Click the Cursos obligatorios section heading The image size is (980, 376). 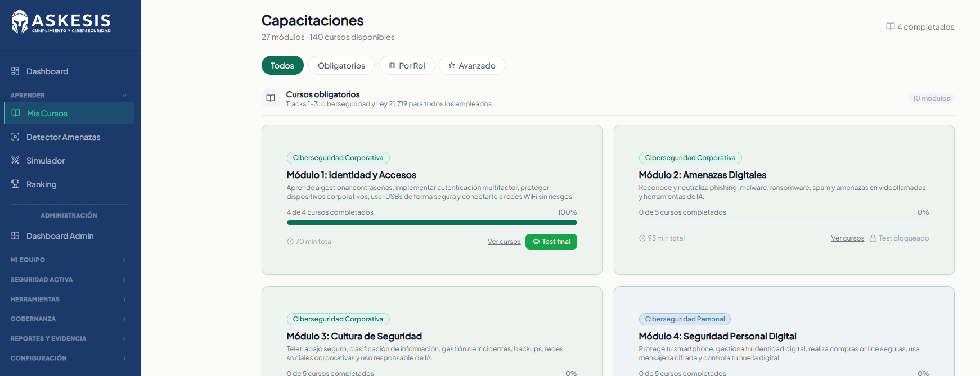coord(323,94)
